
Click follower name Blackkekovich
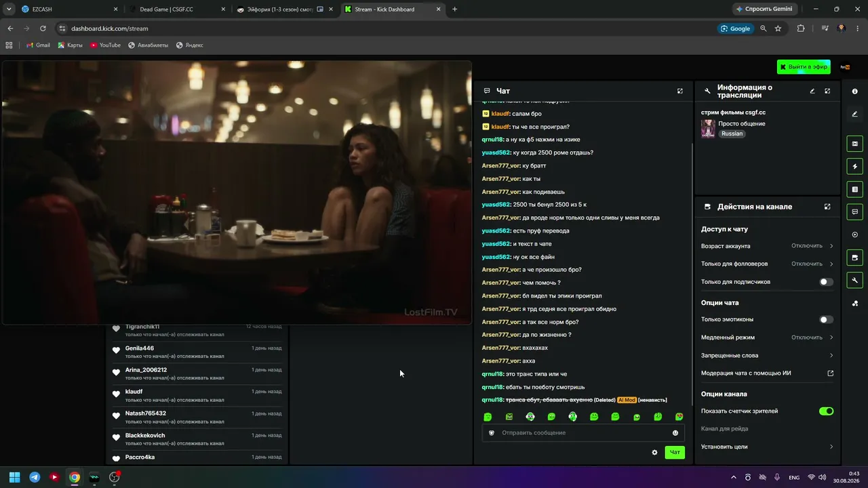pos(145,436)
